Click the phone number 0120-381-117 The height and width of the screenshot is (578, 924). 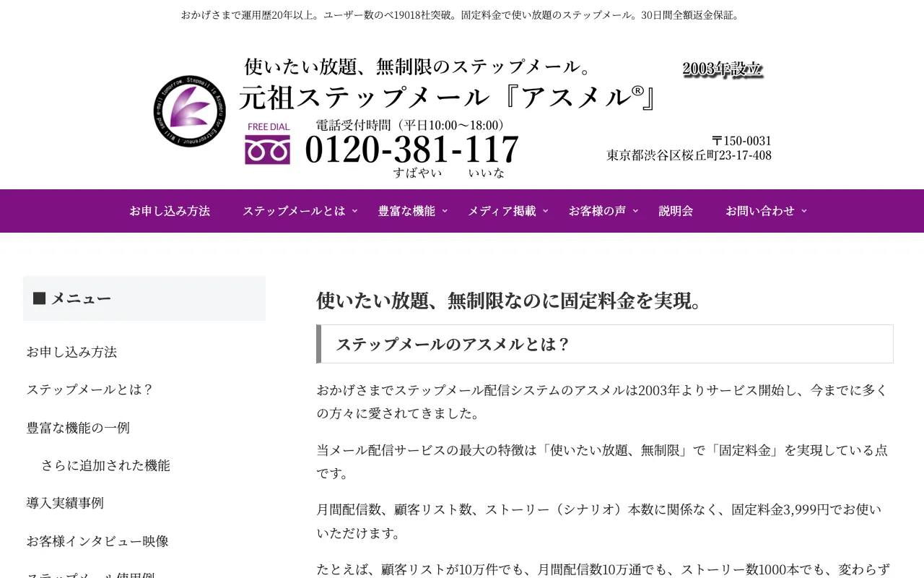coord(411,150)
